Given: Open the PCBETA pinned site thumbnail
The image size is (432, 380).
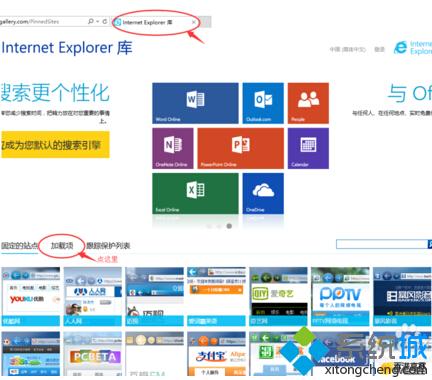Looking at the screenshot, I should (93, 354).
